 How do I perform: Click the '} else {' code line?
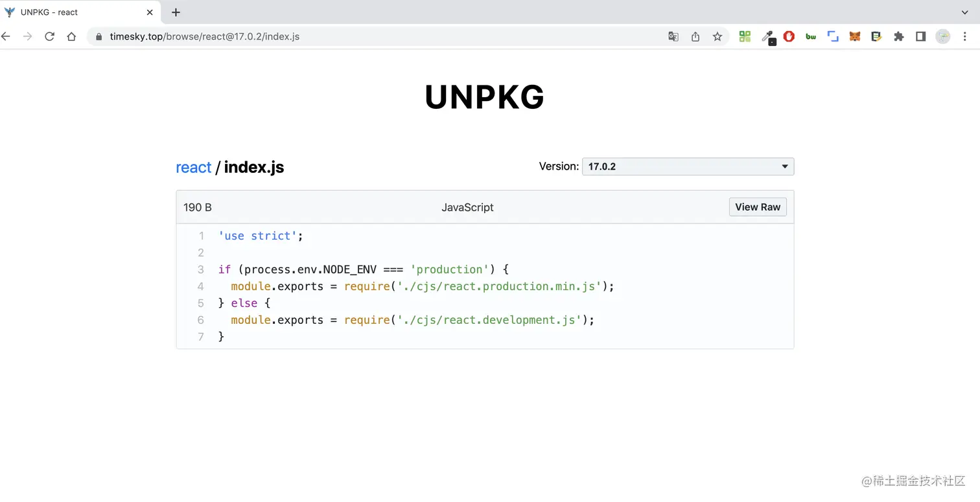pos(244,303)
